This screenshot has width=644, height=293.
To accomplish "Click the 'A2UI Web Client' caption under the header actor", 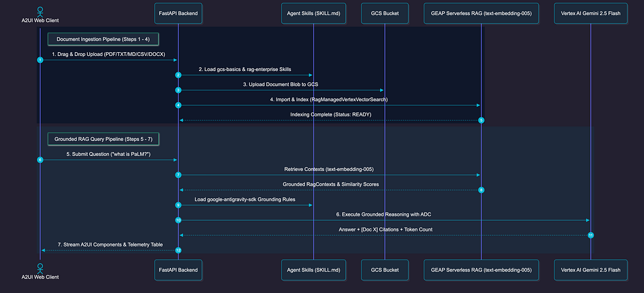I will [40, 20].
